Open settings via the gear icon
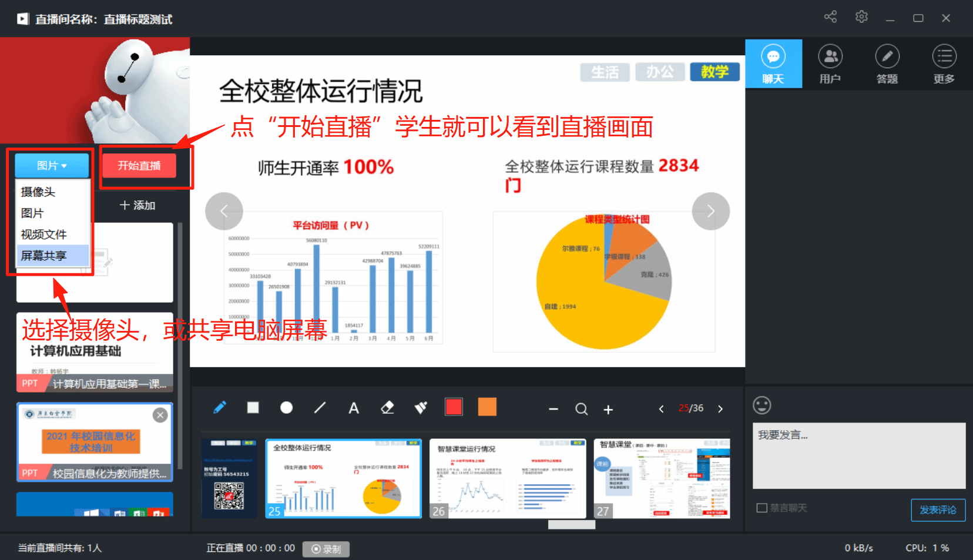 861,17
